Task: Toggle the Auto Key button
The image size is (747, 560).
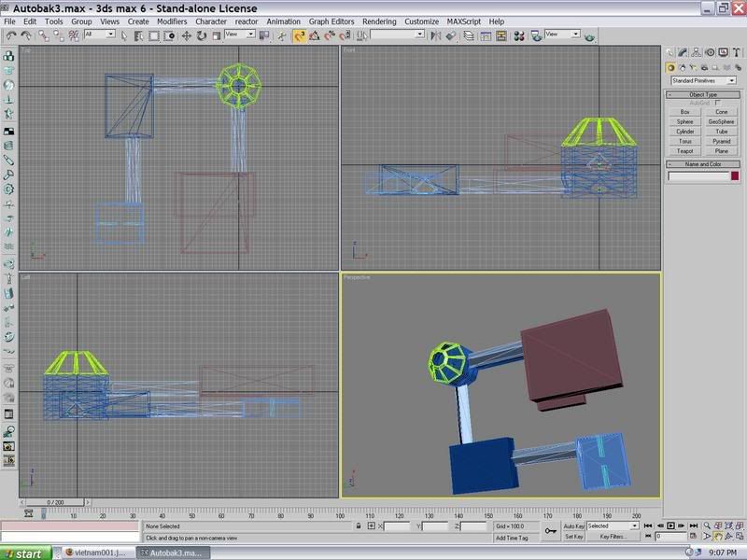Action: [x=573, y=525]
